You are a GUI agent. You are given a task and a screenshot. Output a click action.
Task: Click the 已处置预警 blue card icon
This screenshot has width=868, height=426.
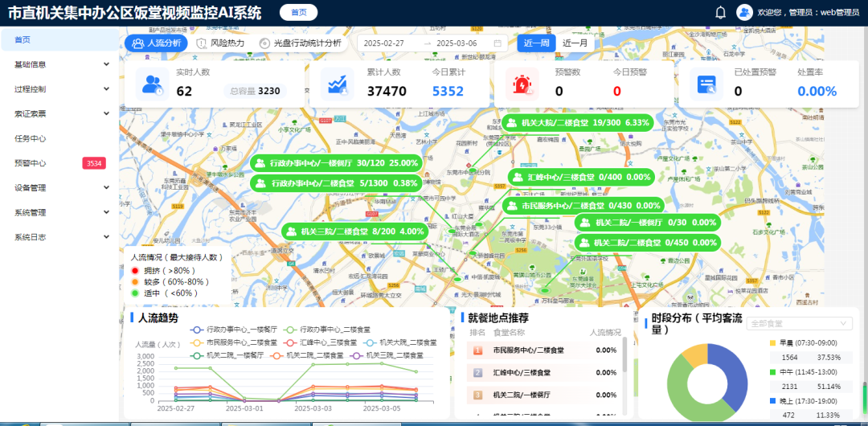pyautogui.click(x=707, y=84)
